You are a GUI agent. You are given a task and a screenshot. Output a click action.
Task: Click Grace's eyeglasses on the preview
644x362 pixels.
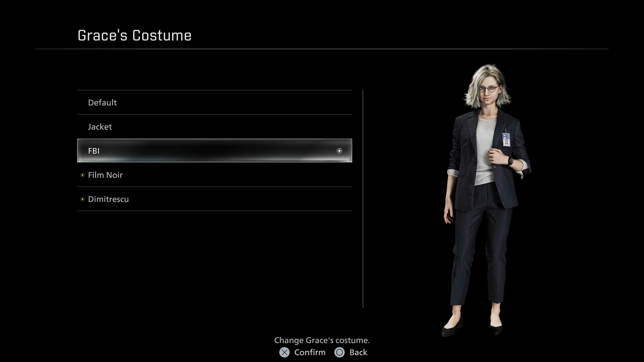(x=488, y=89)
